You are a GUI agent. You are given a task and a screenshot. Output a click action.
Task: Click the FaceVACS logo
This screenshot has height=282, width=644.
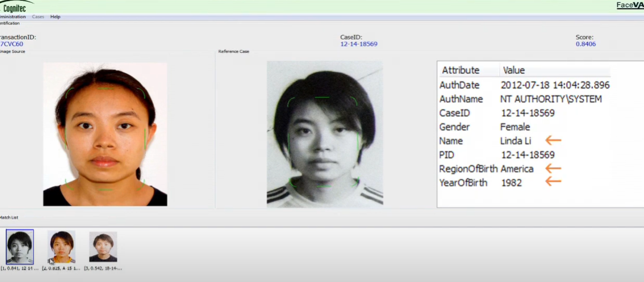coord(630,5)
